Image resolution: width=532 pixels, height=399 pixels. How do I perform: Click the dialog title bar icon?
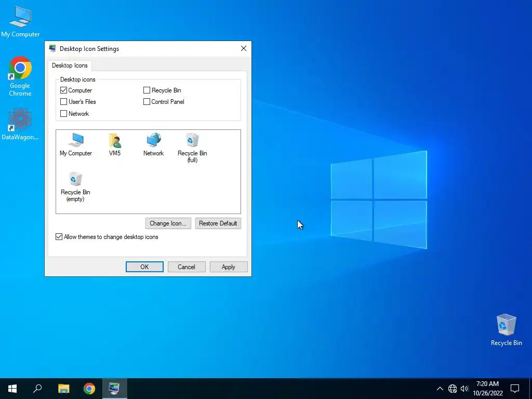pos(52,48)
